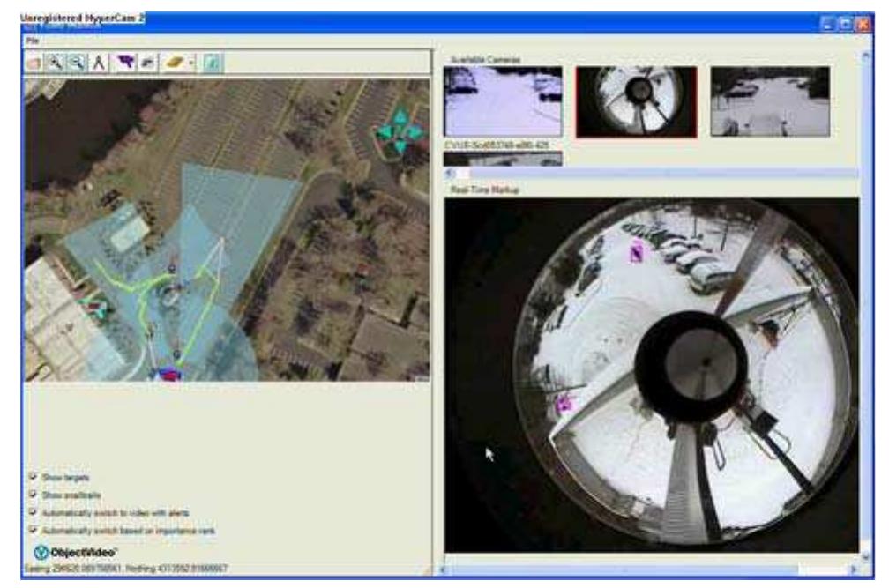The image size is (889, 588).
Task: Click the gray camera toolbar icon
Action: coord(147,63)
